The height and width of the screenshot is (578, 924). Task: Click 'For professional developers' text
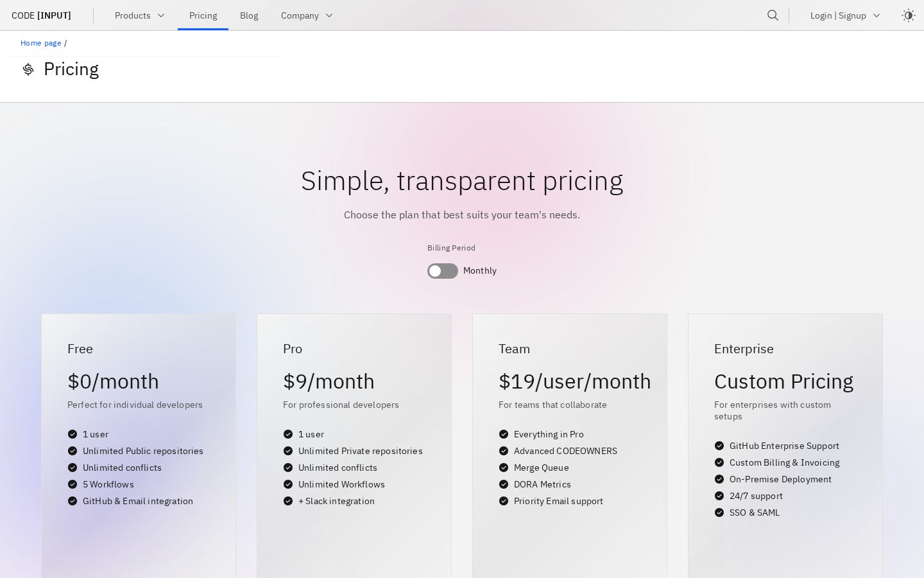click(341, 405)
